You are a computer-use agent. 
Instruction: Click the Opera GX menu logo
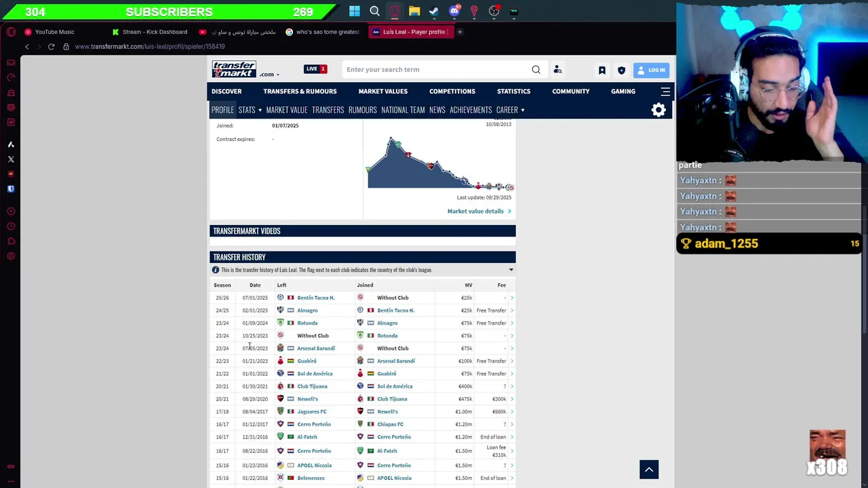(x=11, y=32)
